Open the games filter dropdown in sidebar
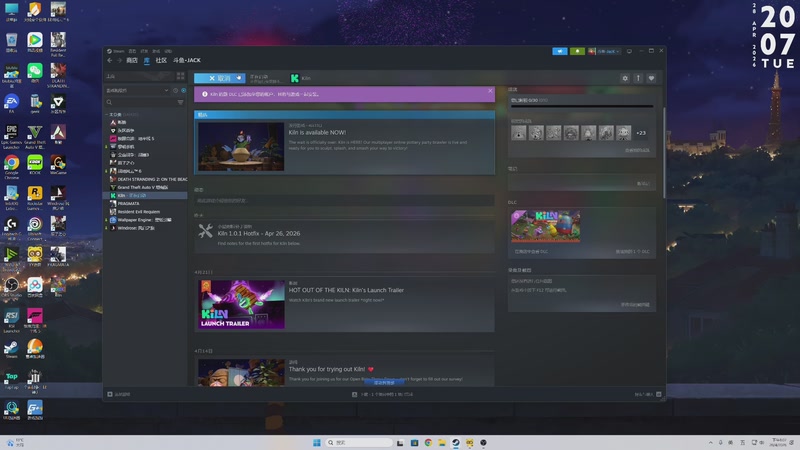Screen dimensions: 800x450 pyautogui.click(x=138, y=90)
